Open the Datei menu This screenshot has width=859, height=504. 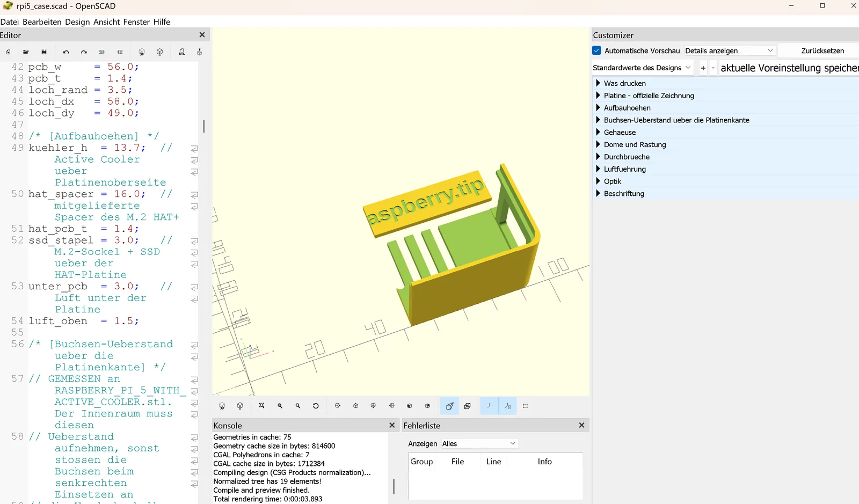[x=10, y=22]
